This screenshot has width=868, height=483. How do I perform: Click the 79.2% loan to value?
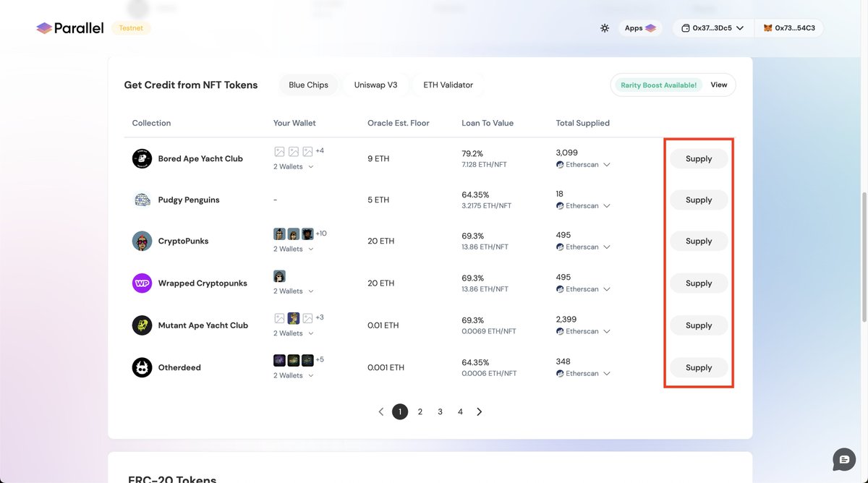(472, 154)
